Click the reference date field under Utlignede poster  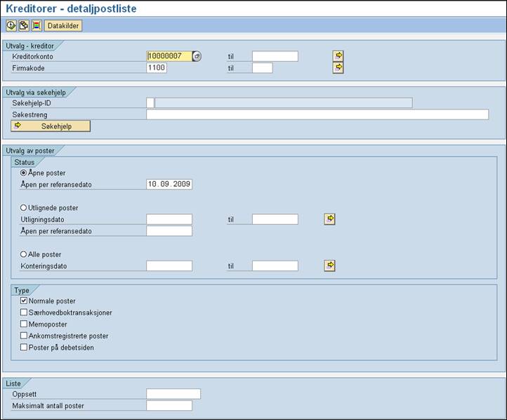pyautogui.click(x=169, y=231)
